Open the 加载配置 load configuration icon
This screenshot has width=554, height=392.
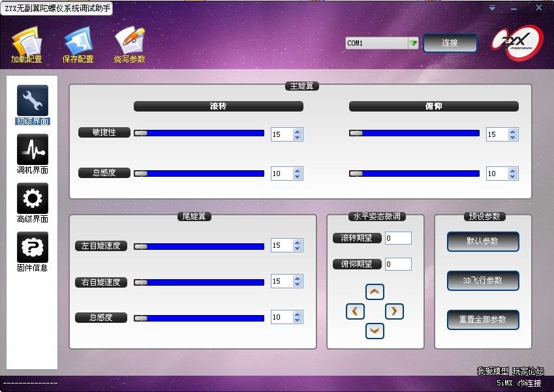coord(27,46)
